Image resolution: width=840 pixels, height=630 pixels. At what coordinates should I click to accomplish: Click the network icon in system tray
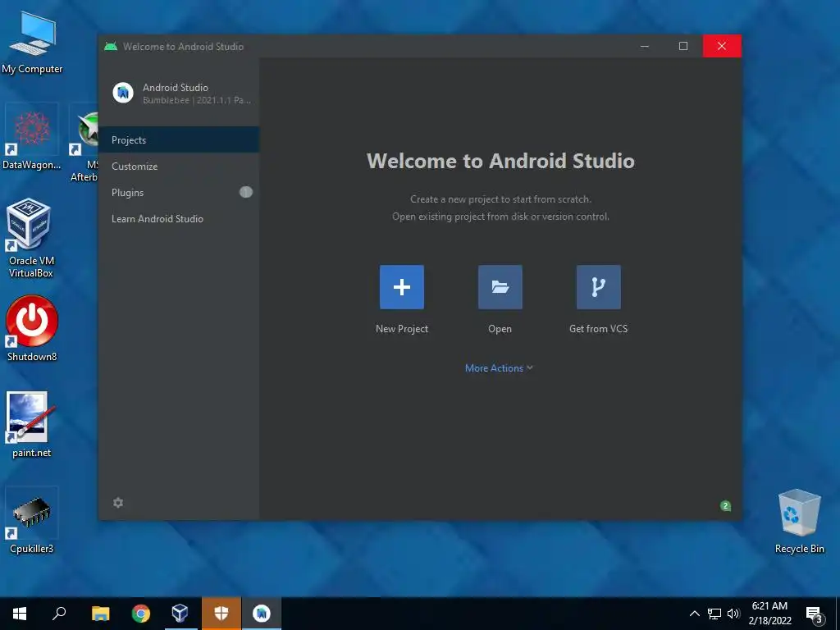coord(714,614)
